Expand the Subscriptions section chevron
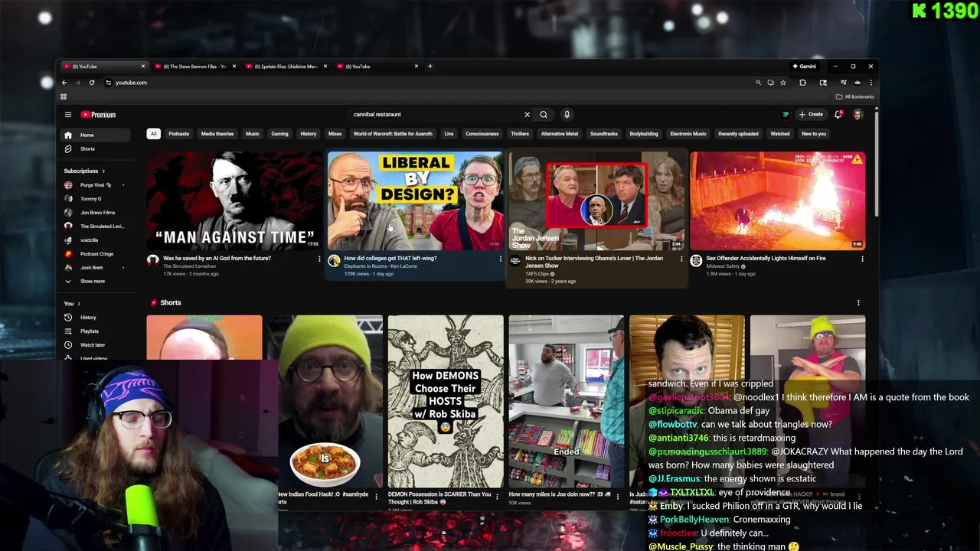This screenshot has height=551, width=980. pyautogui.click(x=103, y=171)
